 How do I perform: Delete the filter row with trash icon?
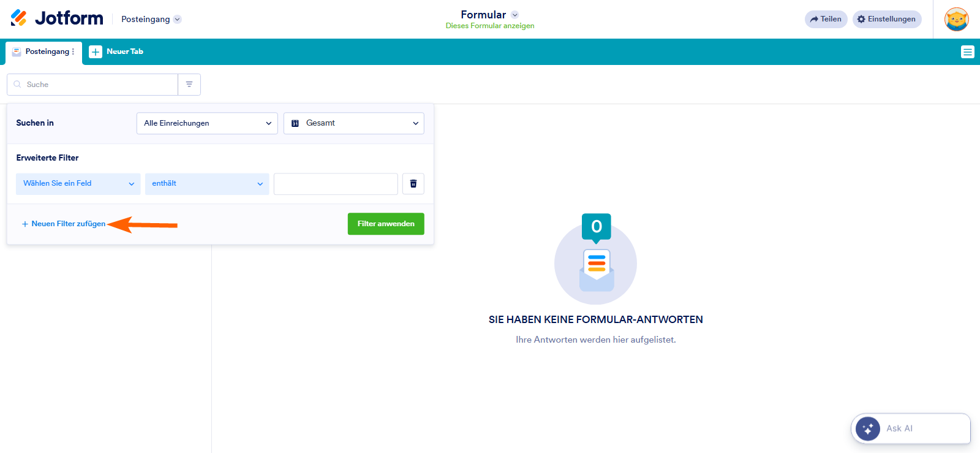click(413, 184)
